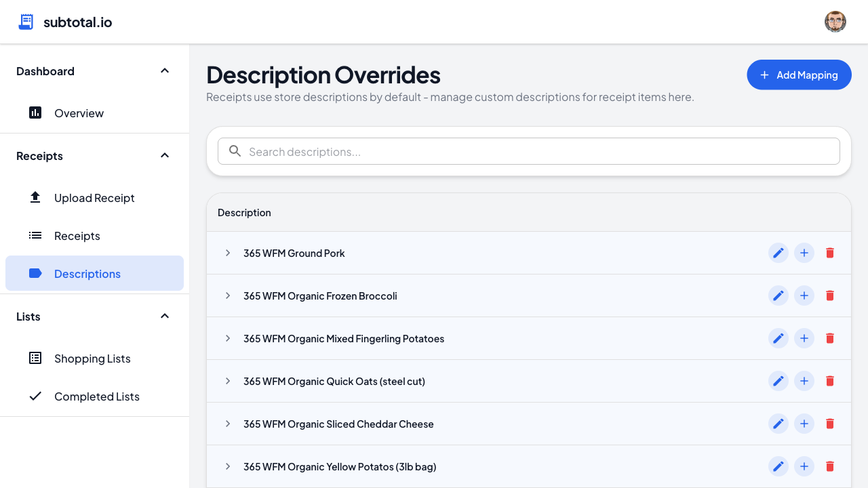Open the Descriptions page from the sidebar
This screenshot has height=488, width=868.
coord(87,273)
